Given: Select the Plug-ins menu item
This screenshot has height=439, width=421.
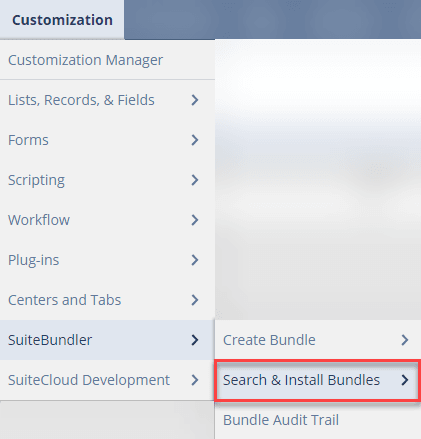Looking at the screenshot, I should click(x=107, y=260).
